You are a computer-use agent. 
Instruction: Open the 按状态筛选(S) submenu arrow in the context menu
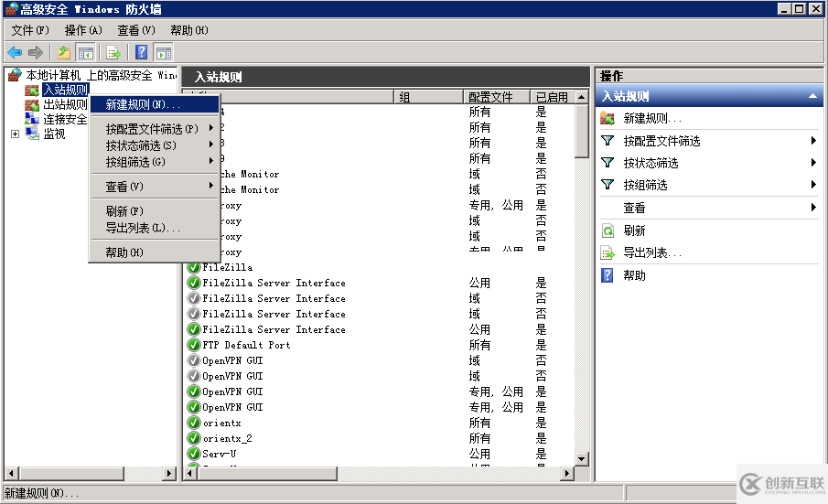[x=210, y=145]
